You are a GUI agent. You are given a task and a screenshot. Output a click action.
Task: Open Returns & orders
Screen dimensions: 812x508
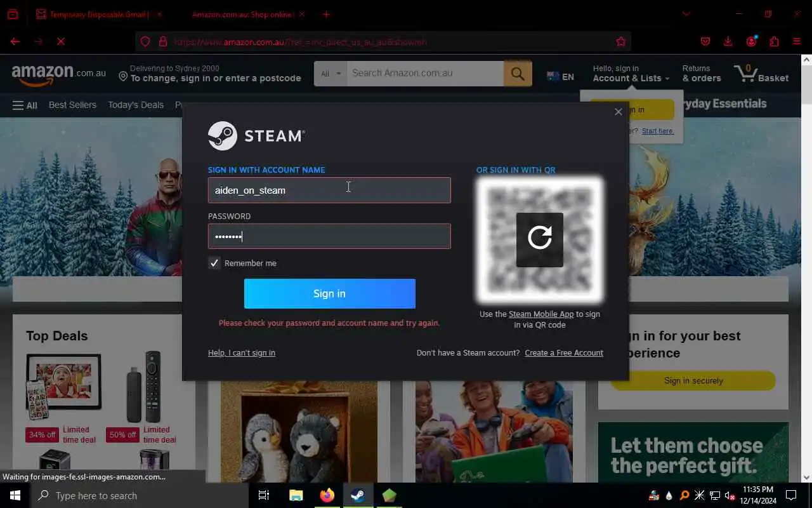701,74
